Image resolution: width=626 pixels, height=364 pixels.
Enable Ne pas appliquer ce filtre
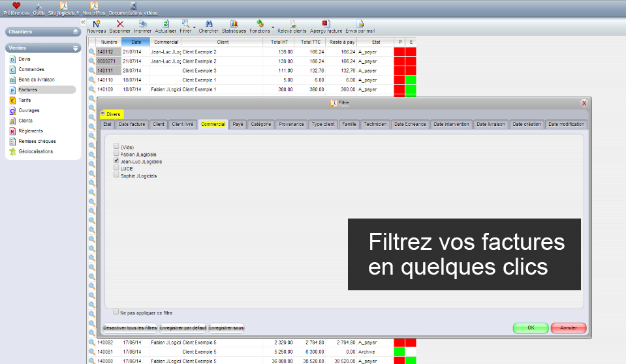(116, 312)
